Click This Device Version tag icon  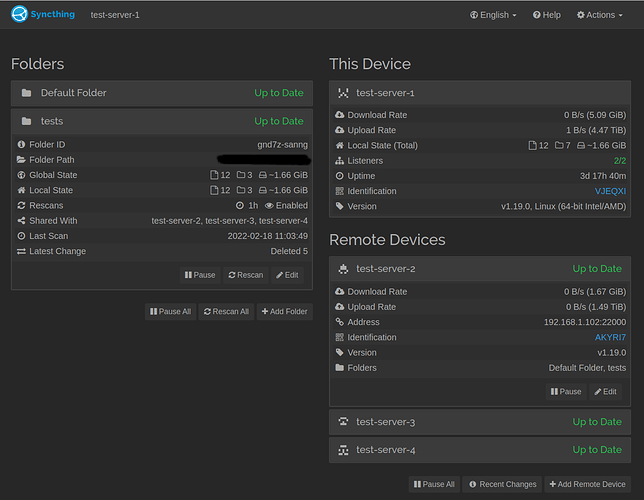pos(340,206)
